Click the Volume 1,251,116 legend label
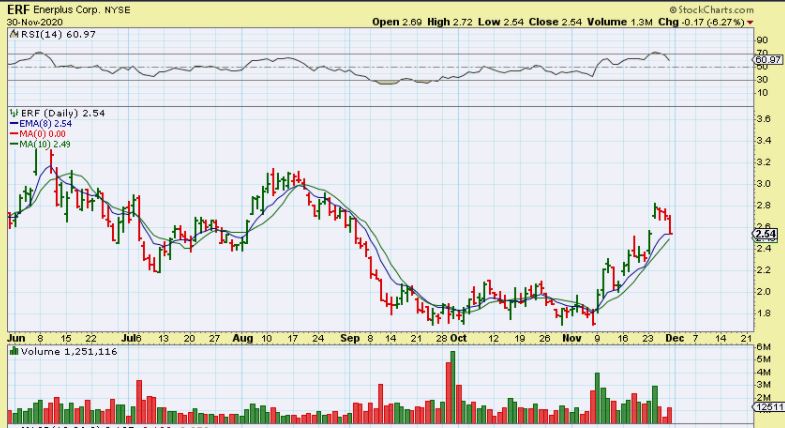This screenshot has width=785, height=428. pos(69,352)
